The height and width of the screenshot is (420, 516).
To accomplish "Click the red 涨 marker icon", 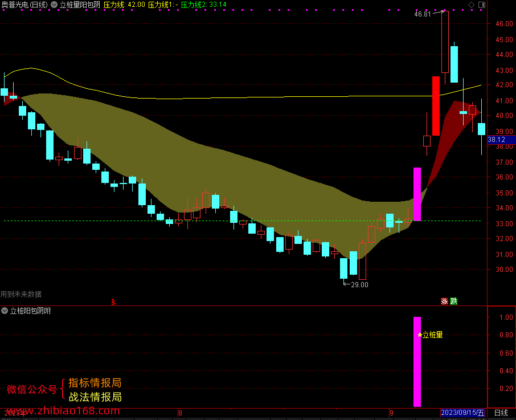I will (x=444, y=301).
